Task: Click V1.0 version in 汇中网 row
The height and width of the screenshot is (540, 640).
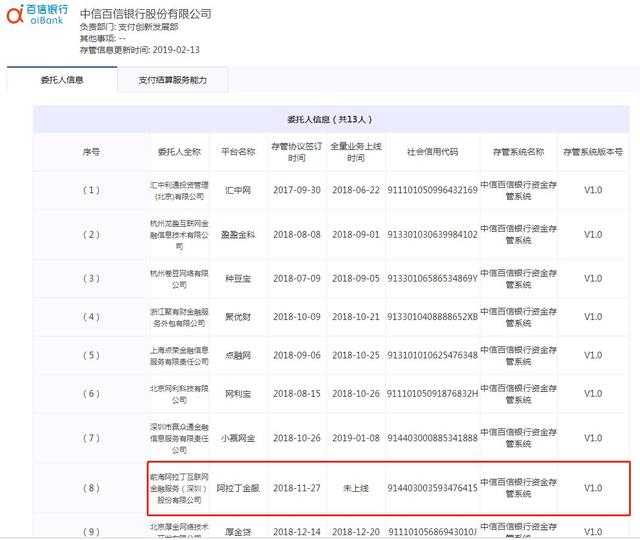Action: [x=593, y=190]
